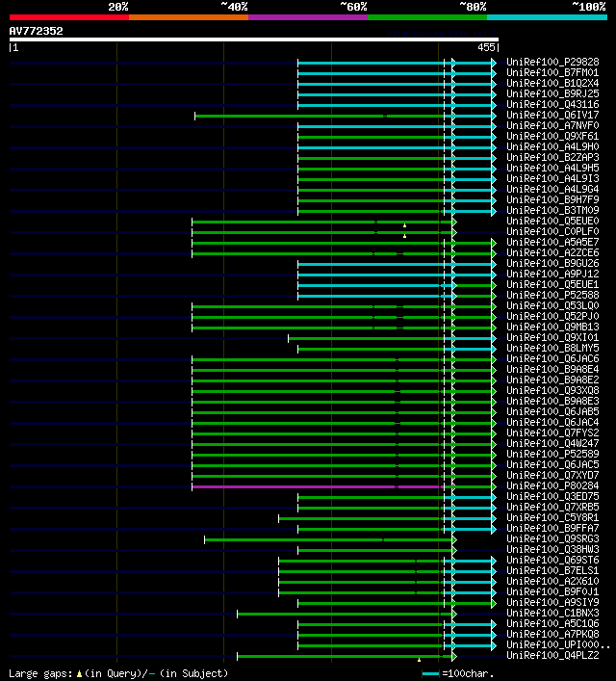
Task: Open hit UniRef100_Q53LQ0
Action: point(552,305)
